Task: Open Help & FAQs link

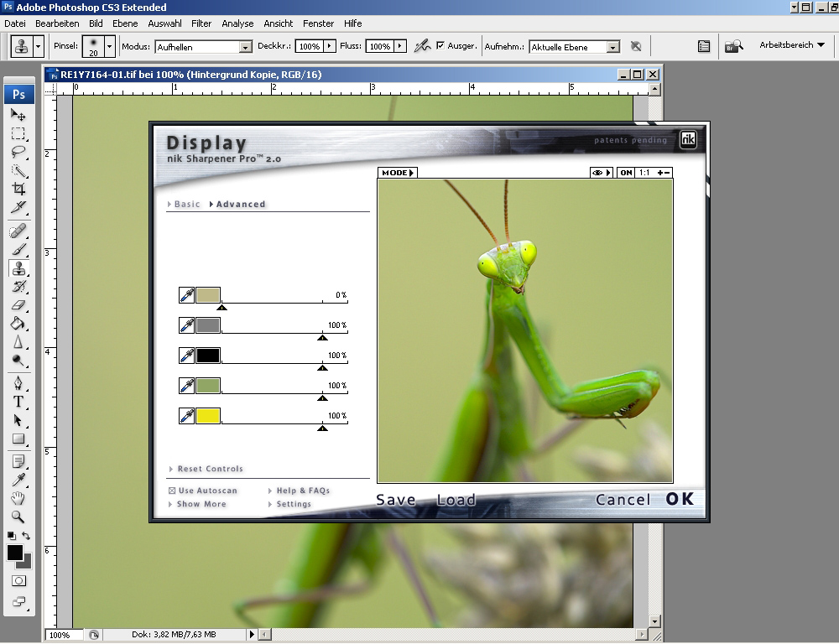Action: point(300,491)
